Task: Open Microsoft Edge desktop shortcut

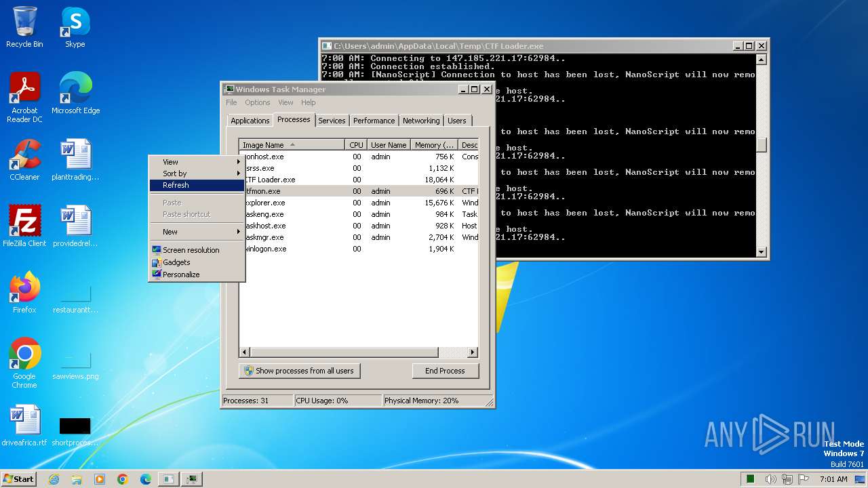Action: click(75, 93)
